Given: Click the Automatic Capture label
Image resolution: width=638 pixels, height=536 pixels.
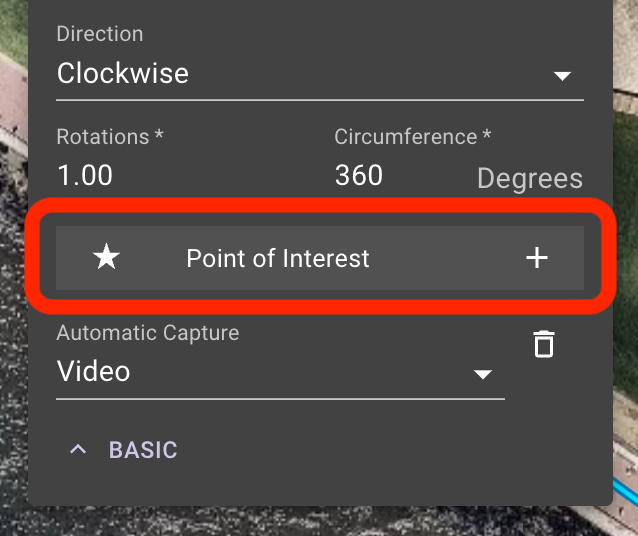Looking at the screenshot, I should [x=148, y=333].
